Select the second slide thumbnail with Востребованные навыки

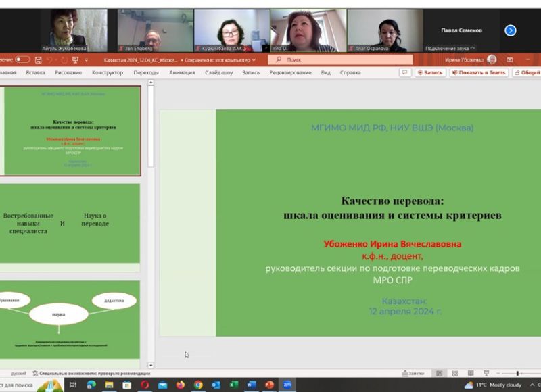tap(72, 223)
